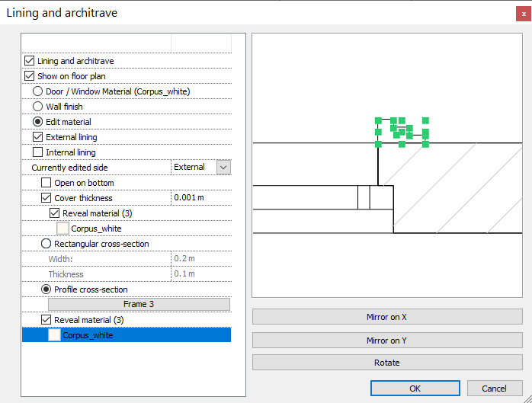Uncheck Show on floor plan
Image resolution: width=532 pixels, height=403 pixels.
pos(30,76)
